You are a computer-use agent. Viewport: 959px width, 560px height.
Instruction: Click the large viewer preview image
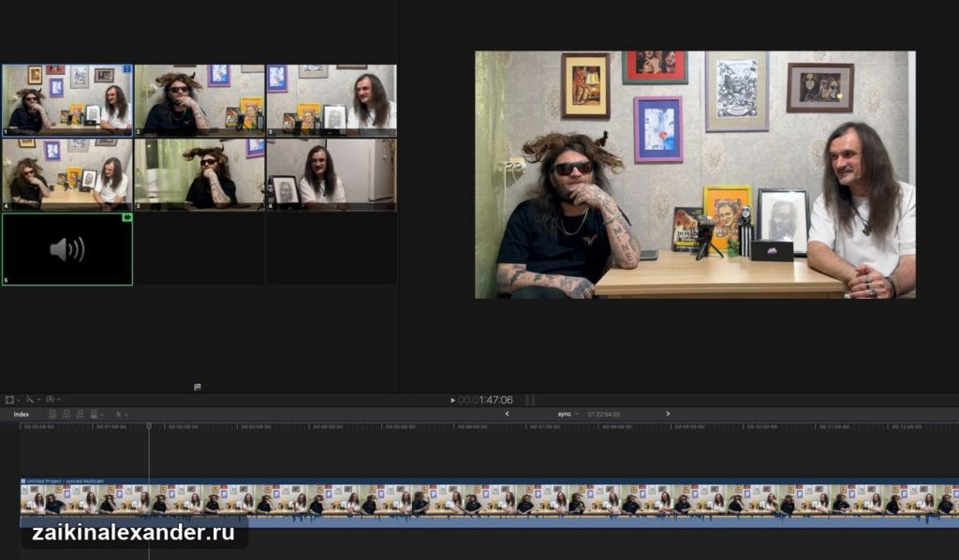696,175
